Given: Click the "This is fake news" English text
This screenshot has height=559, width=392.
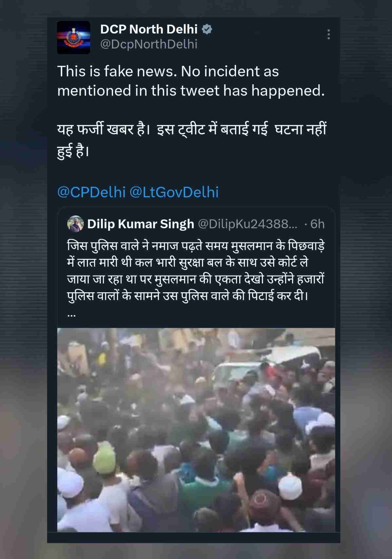Looking at the screenshot, I should [x=191, y=81].
